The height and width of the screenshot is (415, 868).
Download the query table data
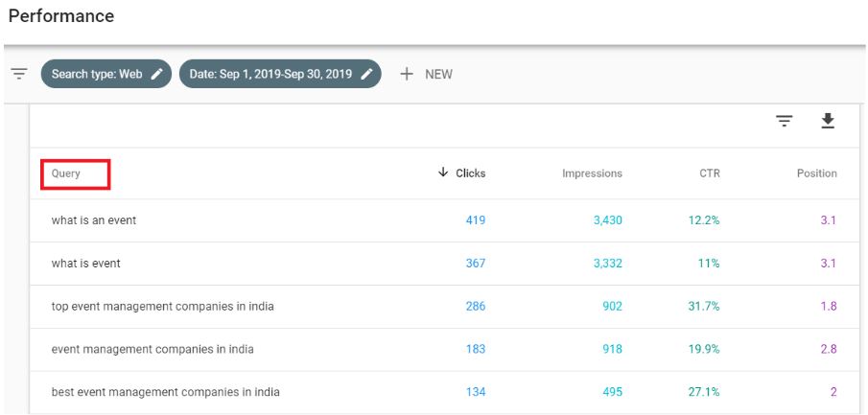(x=828, y=121)
